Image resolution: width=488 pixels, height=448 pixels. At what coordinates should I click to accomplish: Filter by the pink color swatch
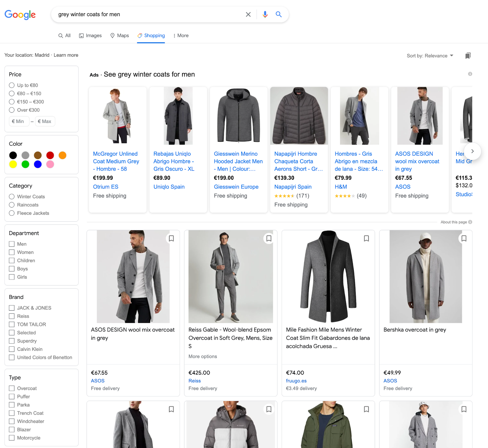pyautogui.click(x=50, y=164)
